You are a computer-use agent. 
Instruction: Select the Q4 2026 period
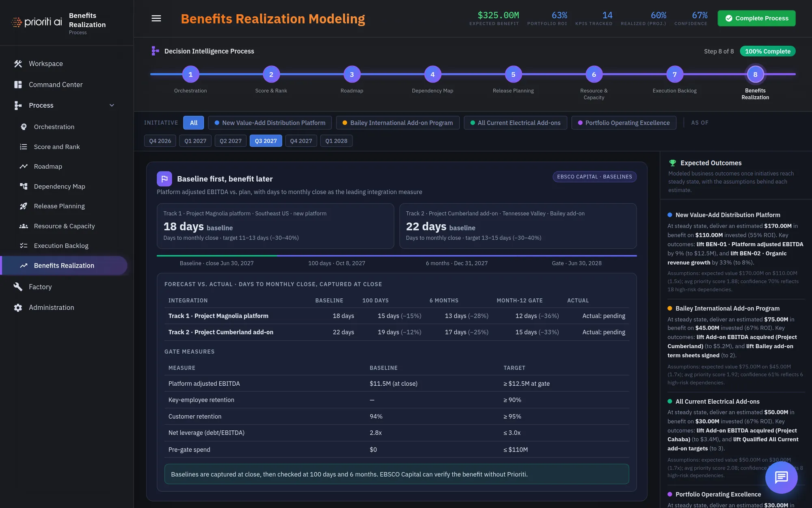[160, 141]
